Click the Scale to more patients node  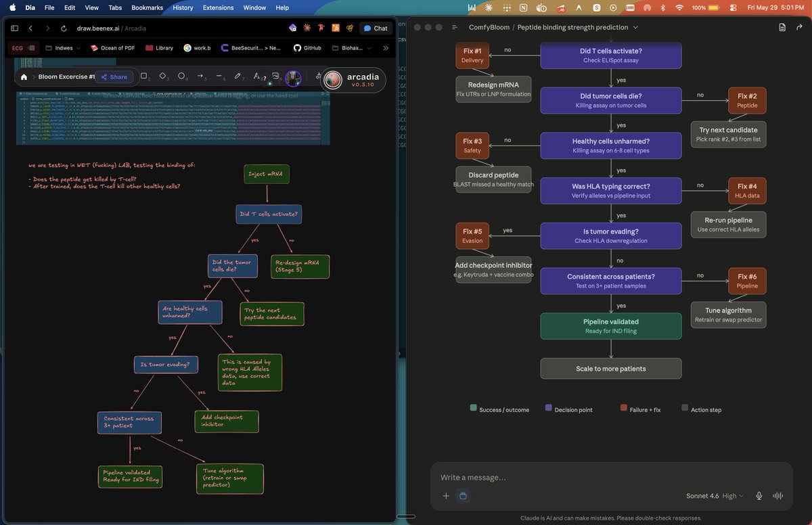[x=611, y=369]
